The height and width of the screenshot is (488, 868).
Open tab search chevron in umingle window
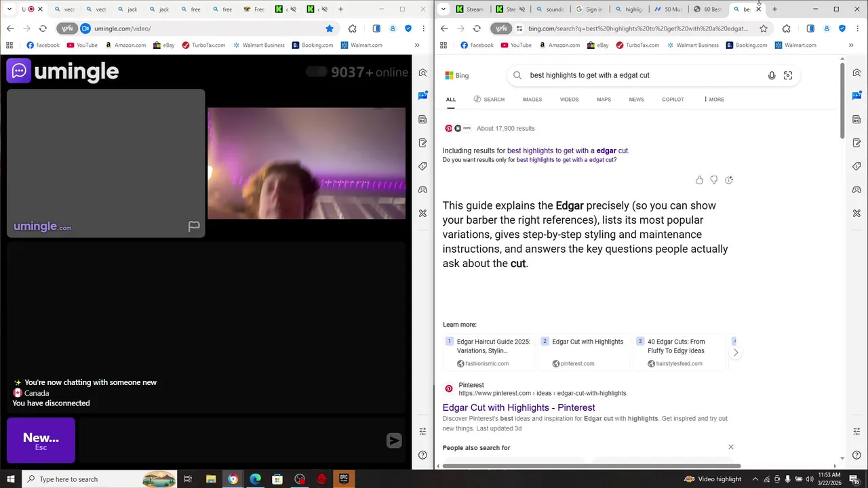point(9,9)
